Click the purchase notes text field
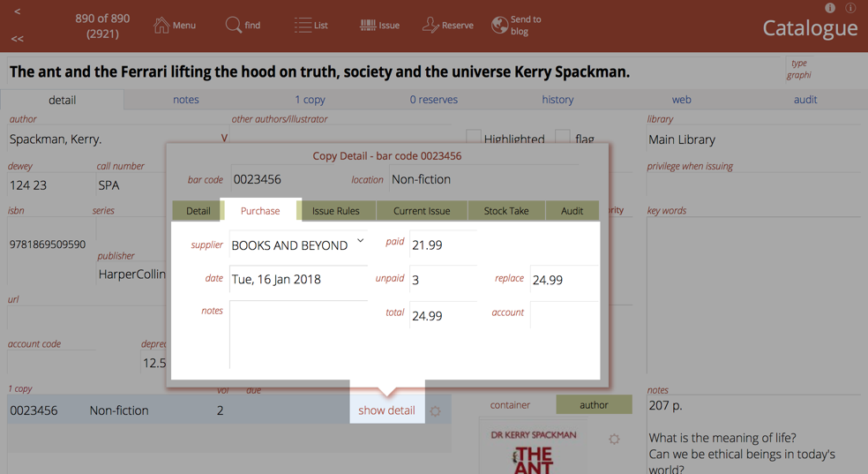The image size is (868, 474). [298, 334]
